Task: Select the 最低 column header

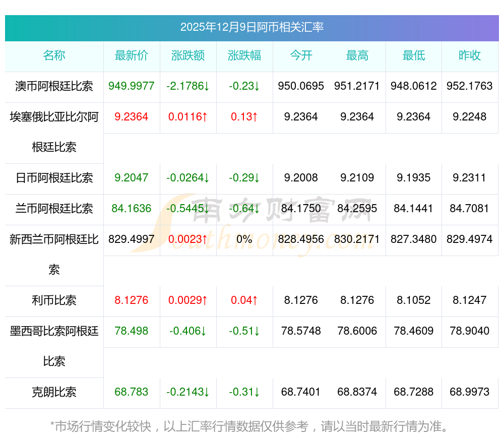Action: [414, 55]
